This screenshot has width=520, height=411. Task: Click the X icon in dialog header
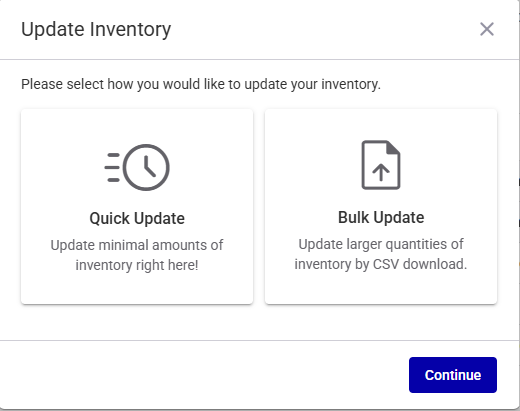[x=487, y=29]
